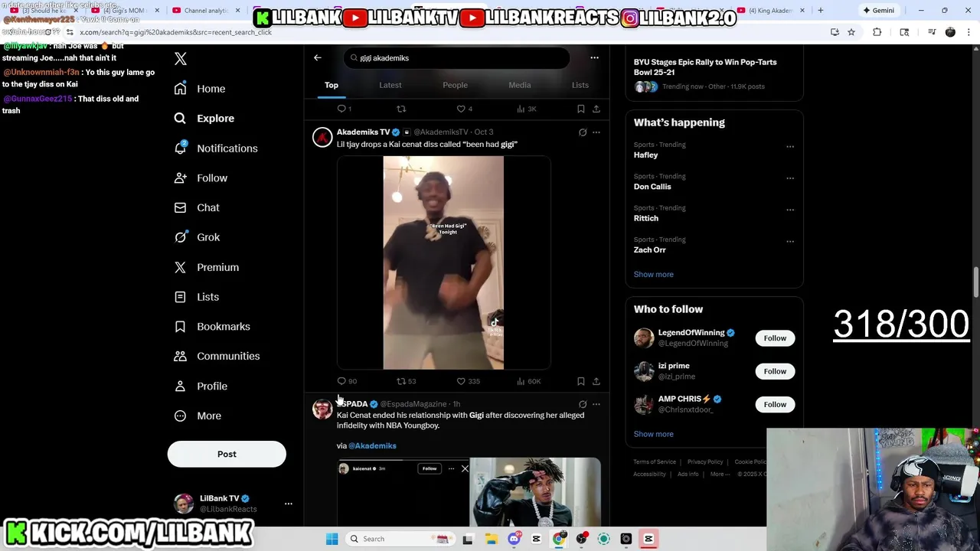
Task: Follow AMP CHRIS
Action: [775, 404]
